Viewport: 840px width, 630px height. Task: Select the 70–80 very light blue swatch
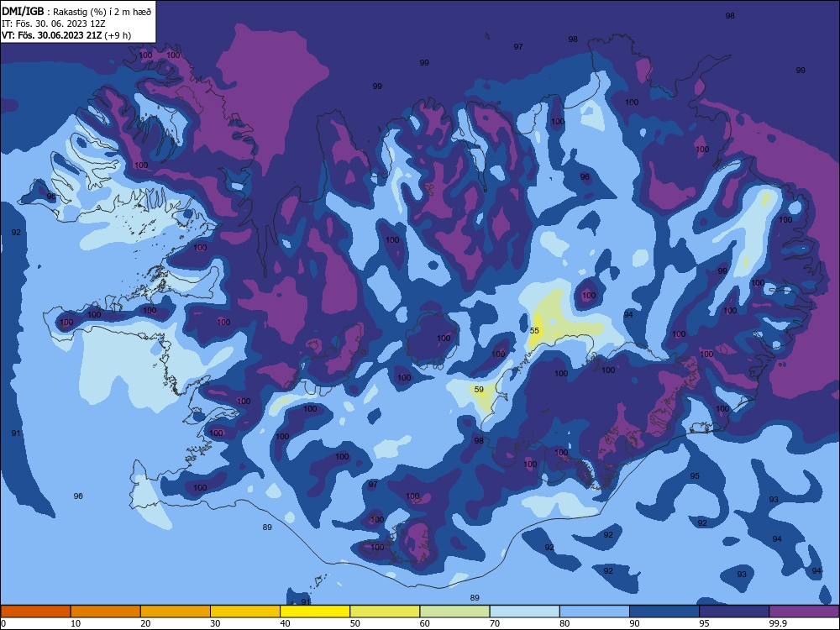(524, 612)
